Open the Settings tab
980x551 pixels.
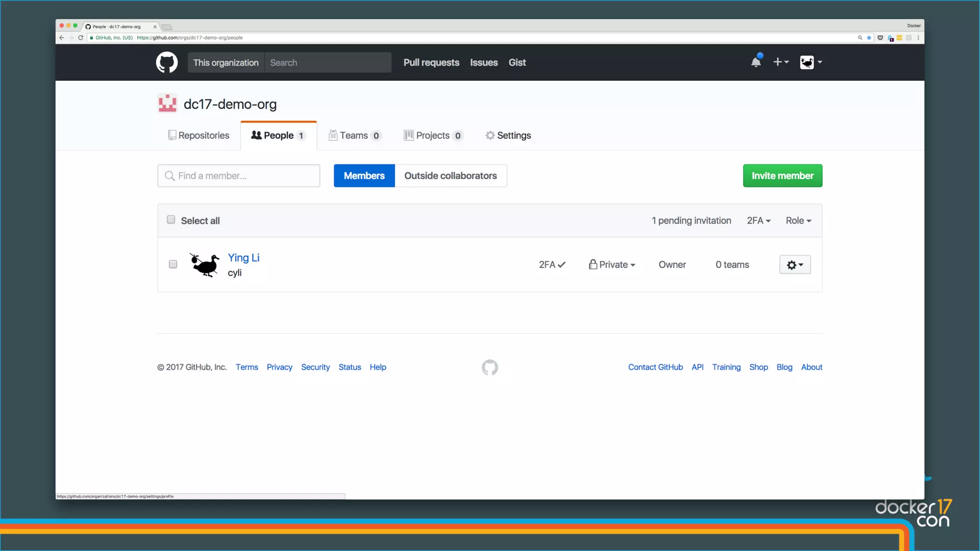[508, 135]
